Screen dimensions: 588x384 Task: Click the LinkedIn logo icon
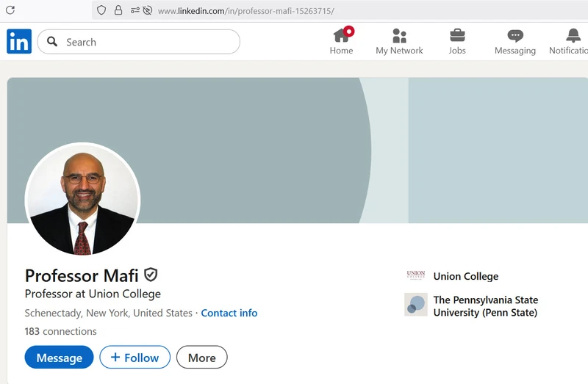point(19,42)
